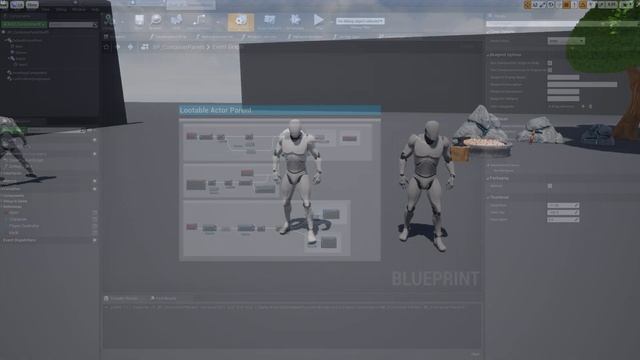Add a new Event Dispatcher with plus button

(x=94, y=240)
